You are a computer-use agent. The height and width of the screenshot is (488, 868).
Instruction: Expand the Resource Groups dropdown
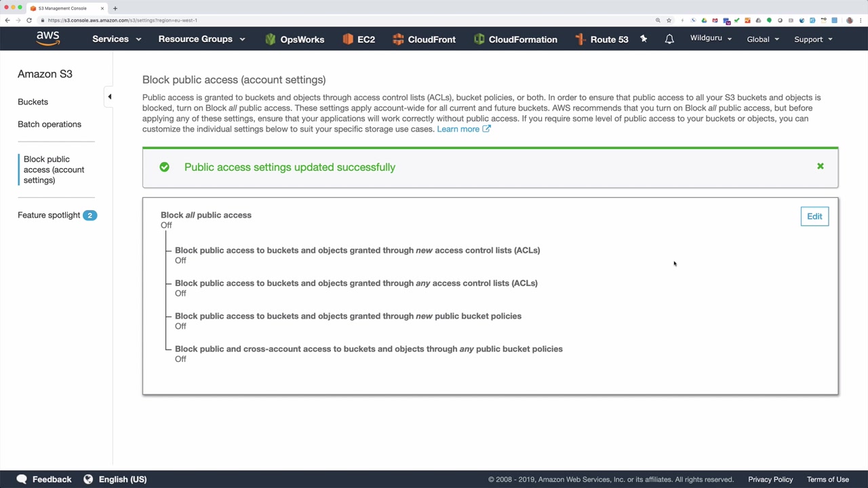pos(201,39)
